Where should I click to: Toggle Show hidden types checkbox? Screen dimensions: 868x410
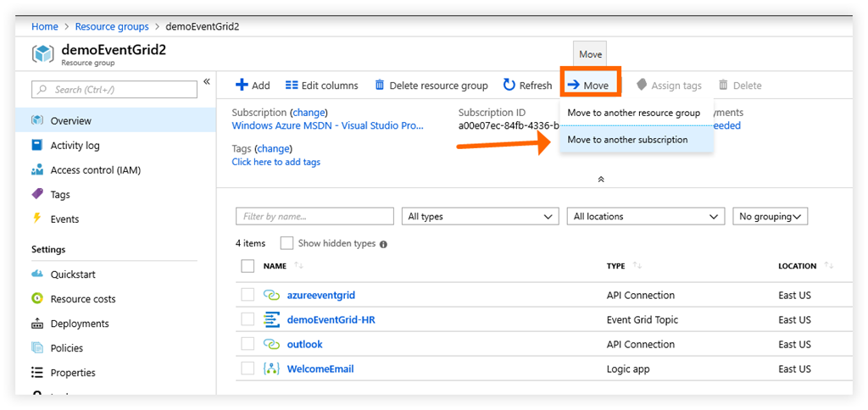[287, 243]
